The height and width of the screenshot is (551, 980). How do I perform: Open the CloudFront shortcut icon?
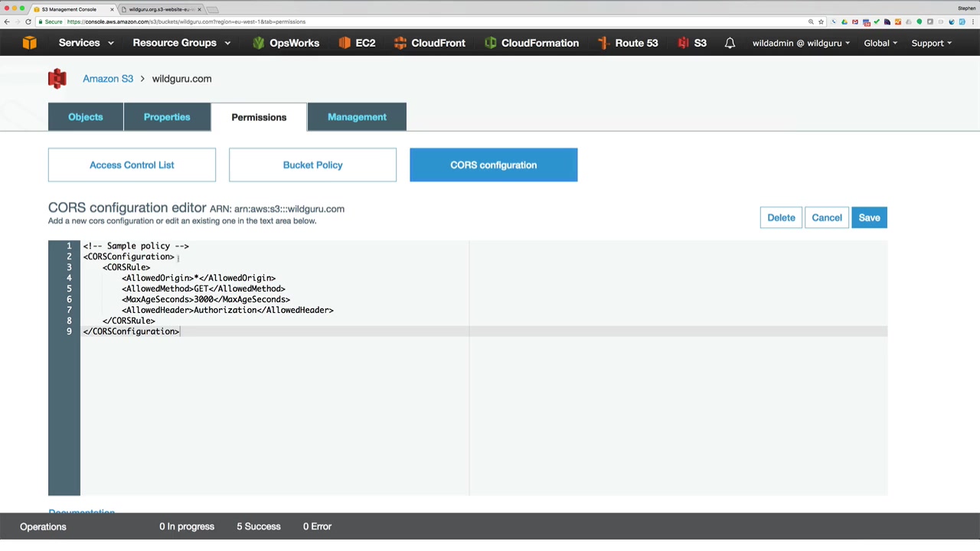pos(400,43)
